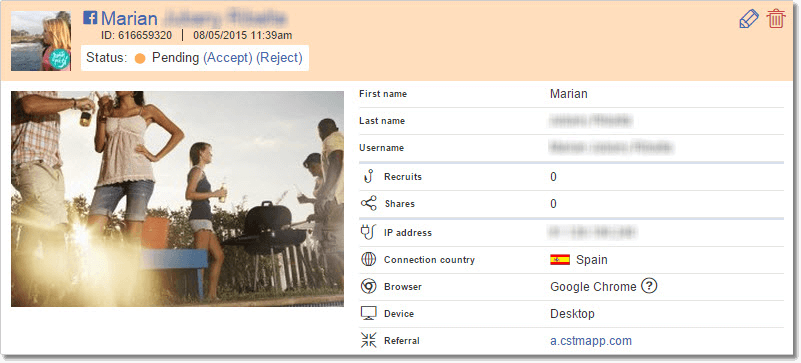The height and width of the screenshot is (363, 801).
Task: Click the Pending status text
Action: (175, 58)
